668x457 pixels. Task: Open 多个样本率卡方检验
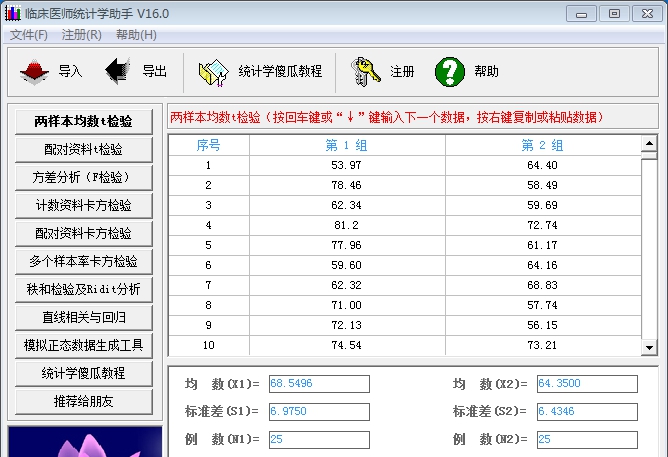click(84, 262)
